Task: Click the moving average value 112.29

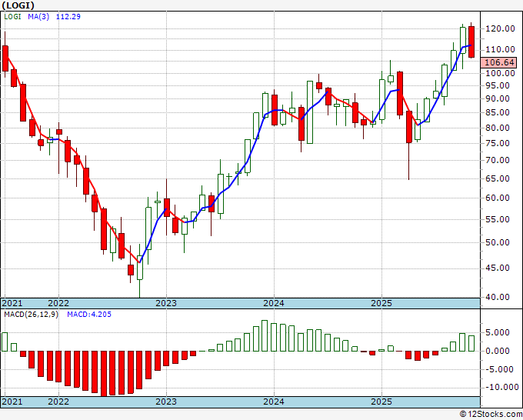Action: click(x=68, y=16)
